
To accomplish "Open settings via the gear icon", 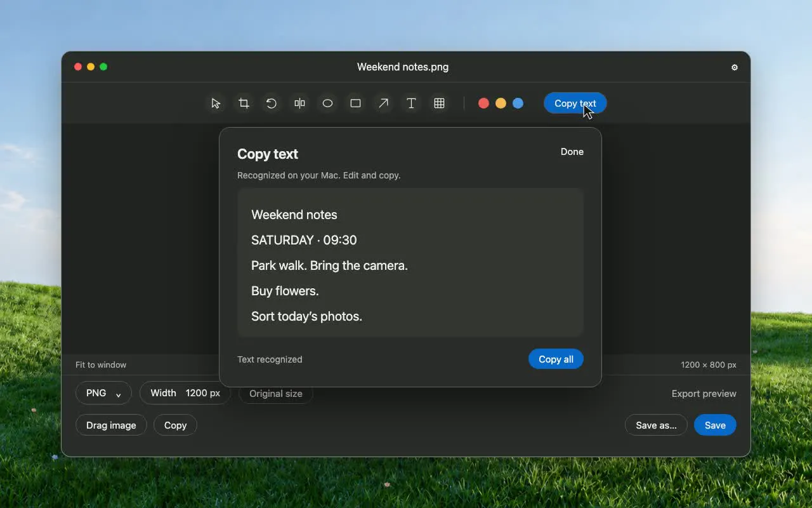I will tap(735, 67).
